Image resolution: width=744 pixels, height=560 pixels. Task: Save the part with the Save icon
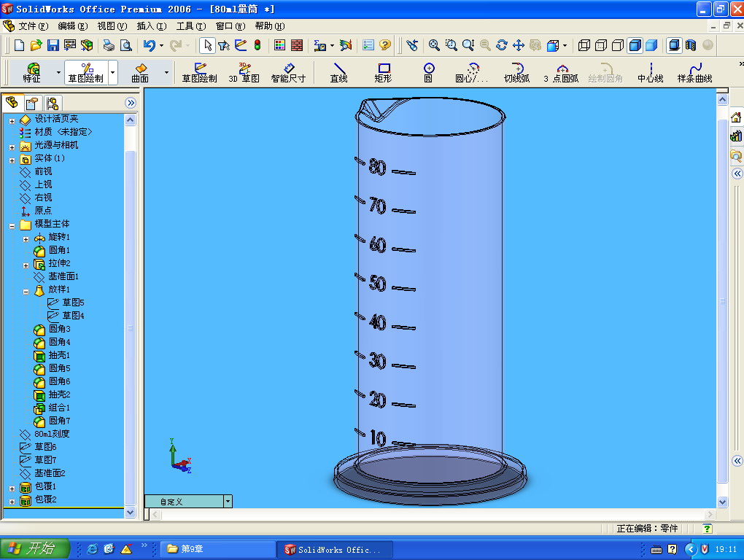click(x=53, y=45)
